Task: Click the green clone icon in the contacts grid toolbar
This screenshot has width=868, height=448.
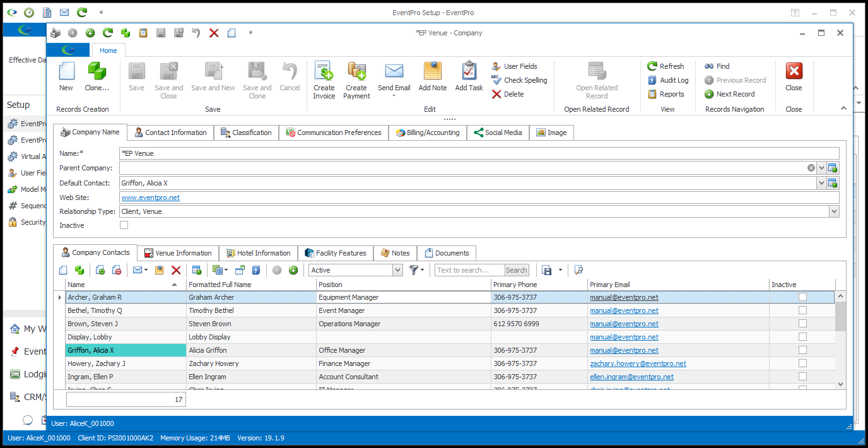Action: coord(79,270)
